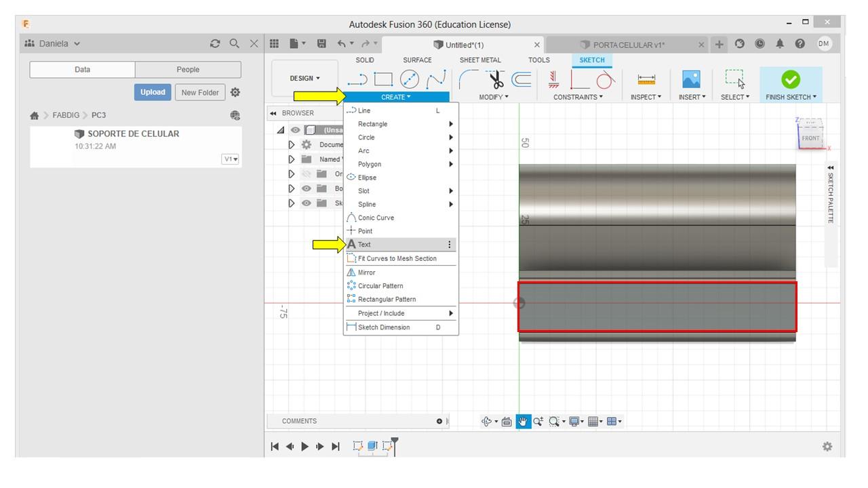Open the Help question mark menu
The height and width of the screenshot is (488, 868).
click(x=800, y=44)
